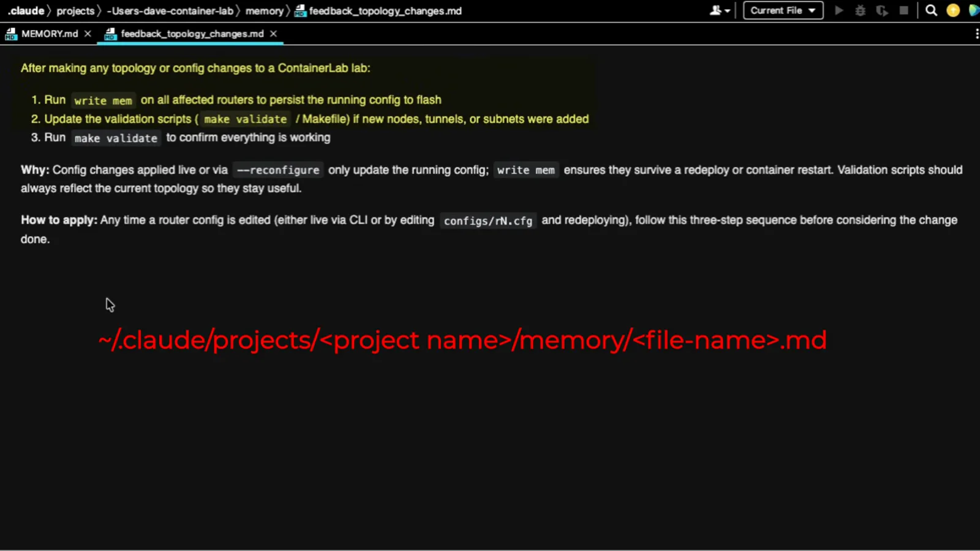
Task: Click the 'write mem' code in Why paragraph
Action: click(x=526, y=170)
